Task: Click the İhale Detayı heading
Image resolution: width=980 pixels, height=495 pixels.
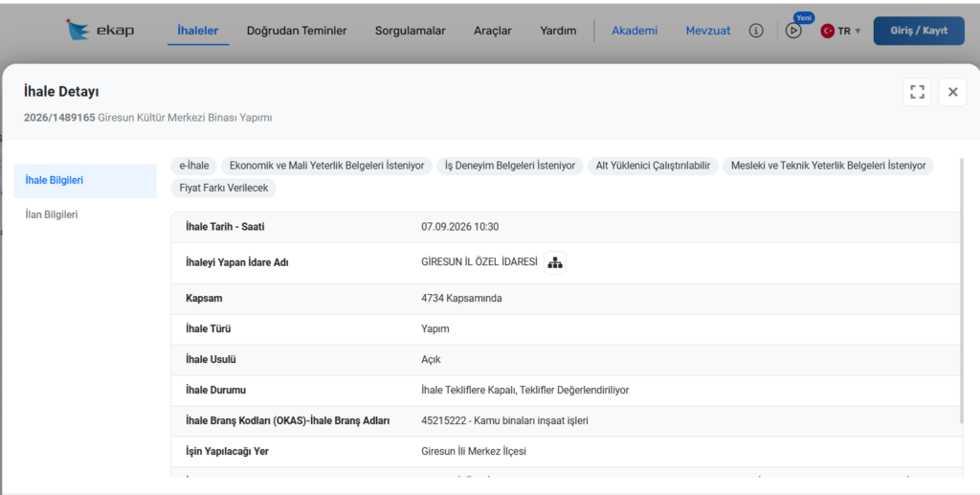Action: (61, 91)
